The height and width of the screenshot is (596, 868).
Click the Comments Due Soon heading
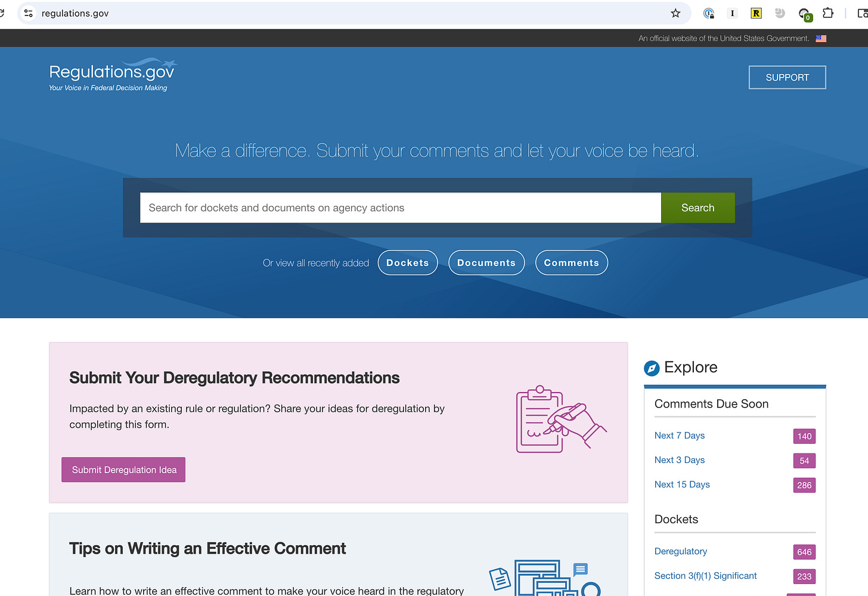coord(711,404)
